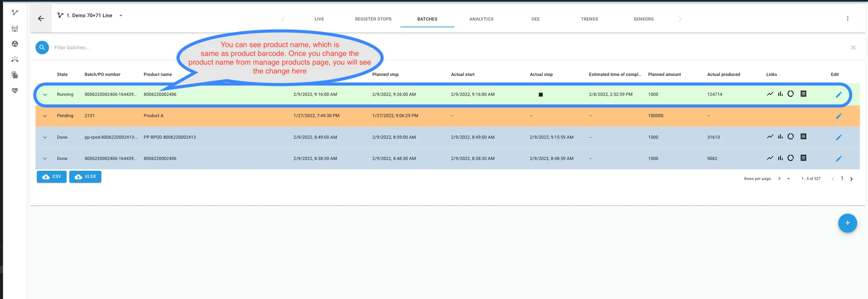Open the heart monitor sidebar icon

pyautogui.click(x=15, y=91)
